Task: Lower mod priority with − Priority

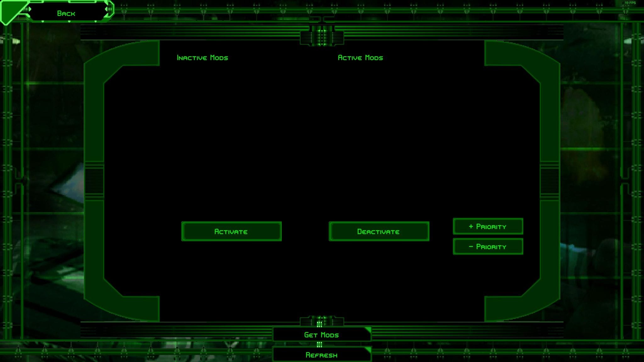Action: [488, 247]
